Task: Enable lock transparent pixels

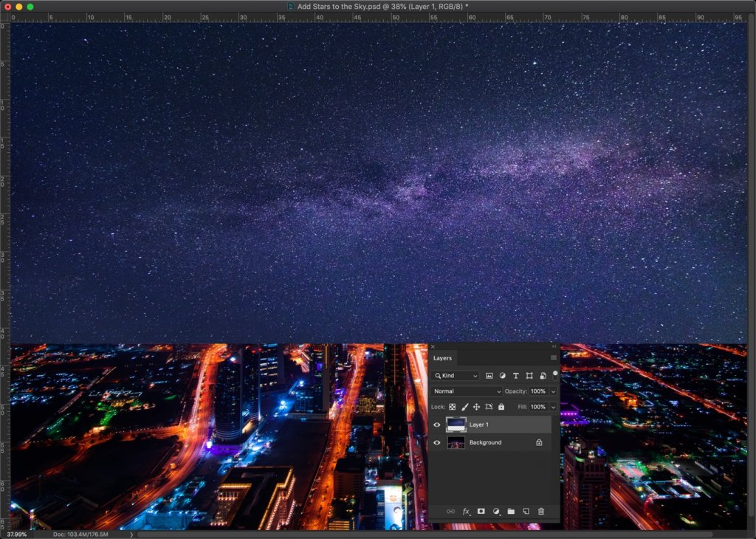Action: (453, 407)
